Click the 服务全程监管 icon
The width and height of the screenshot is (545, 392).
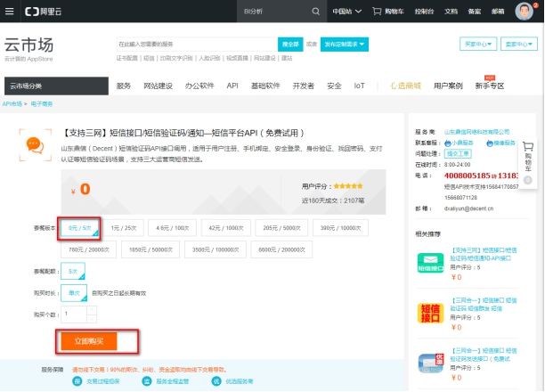pos(147,381)
